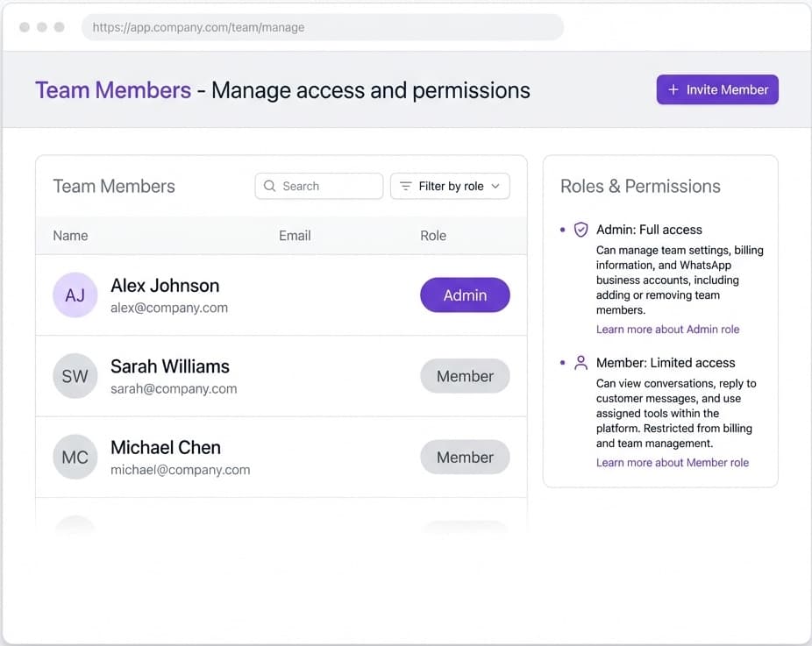Click the filter icon beside 'Filter by role'
The image size is (812, 646).
pyautogui.click(x=404, y=186)
